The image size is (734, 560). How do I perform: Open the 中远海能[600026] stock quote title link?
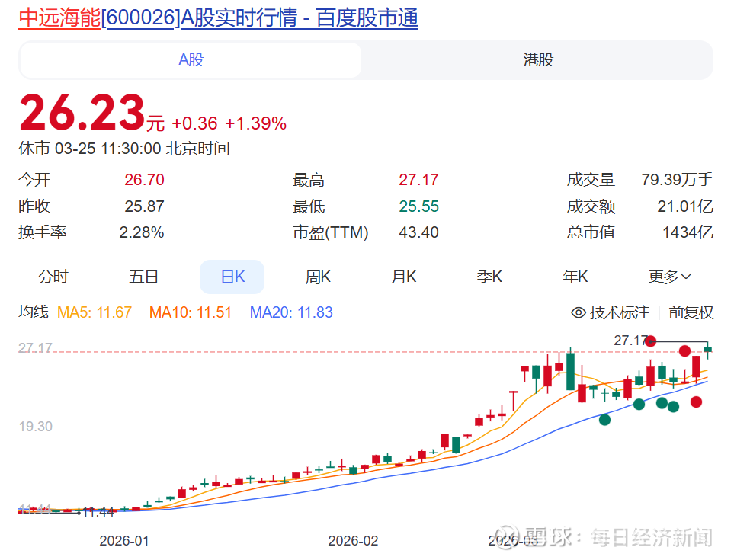[218, 18]
